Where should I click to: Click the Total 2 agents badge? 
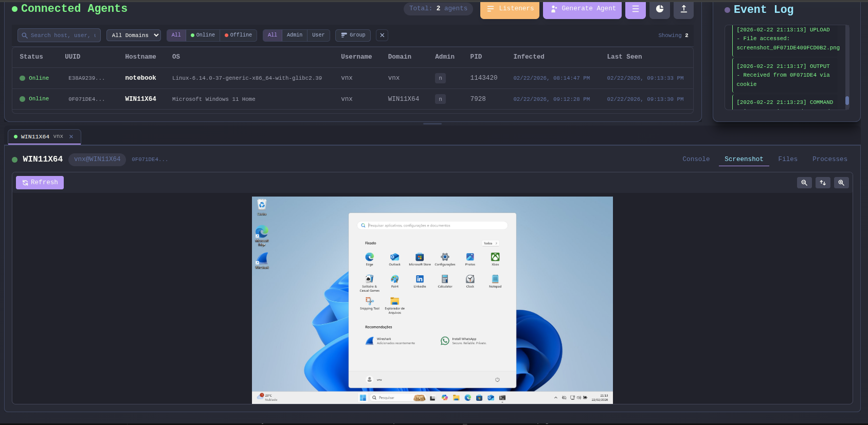pyautogui.click(x=438, y=9)
